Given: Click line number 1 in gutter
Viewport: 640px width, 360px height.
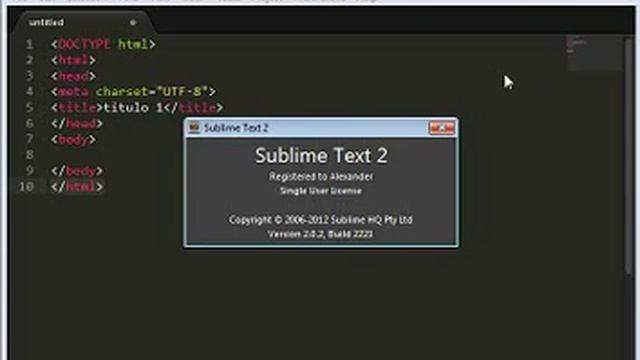Looking at the screenshot, I should coord(29,44).
